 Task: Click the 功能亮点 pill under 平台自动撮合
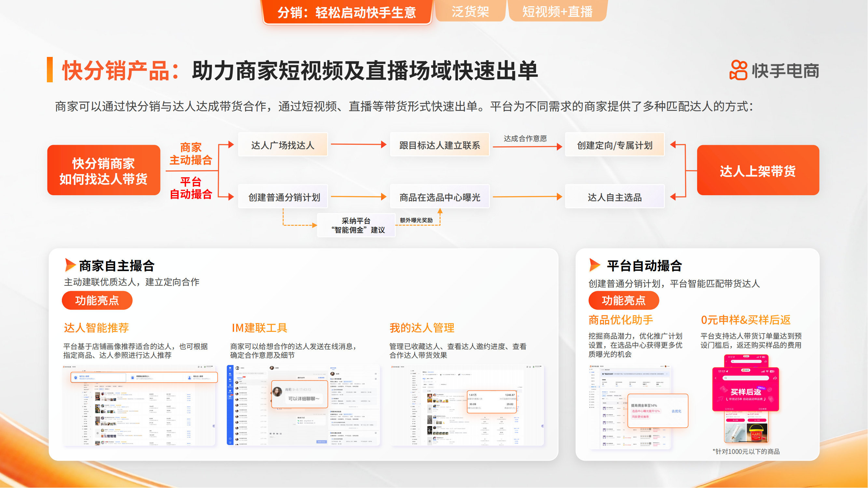(x=624, y=300)
